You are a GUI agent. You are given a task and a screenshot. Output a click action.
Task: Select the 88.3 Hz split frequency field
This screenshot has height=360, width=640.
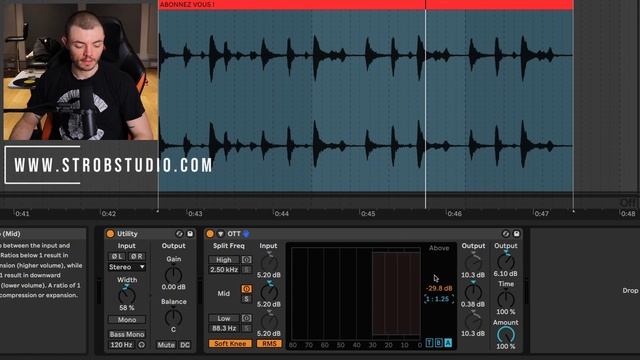click(x=224, y=328)
